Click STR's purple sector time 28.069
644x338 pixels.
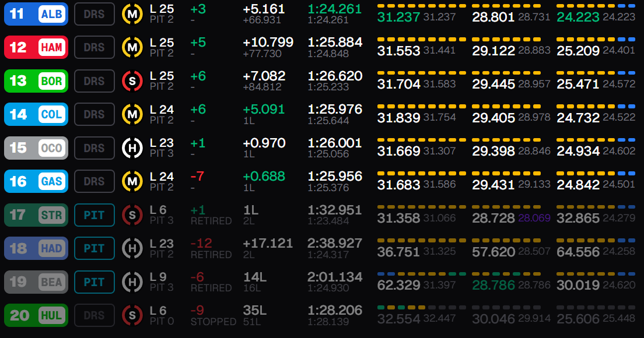click(534, 218)
